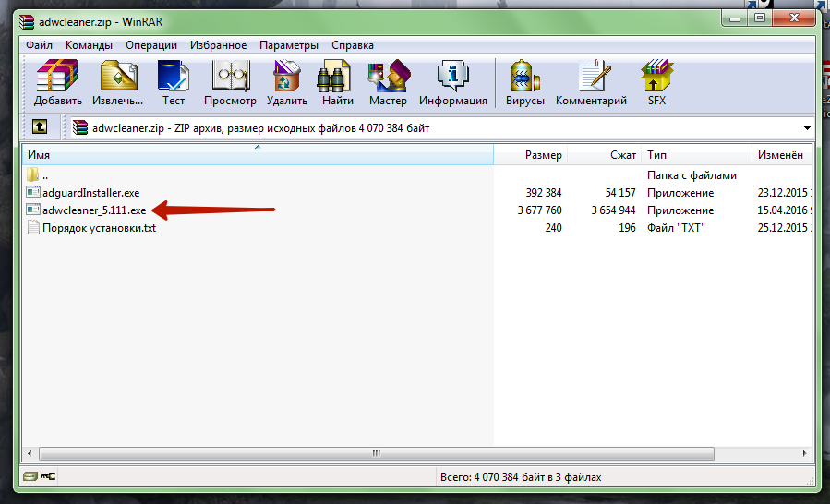
Task: Open the Избранное menu
Action: click(219, 45)
